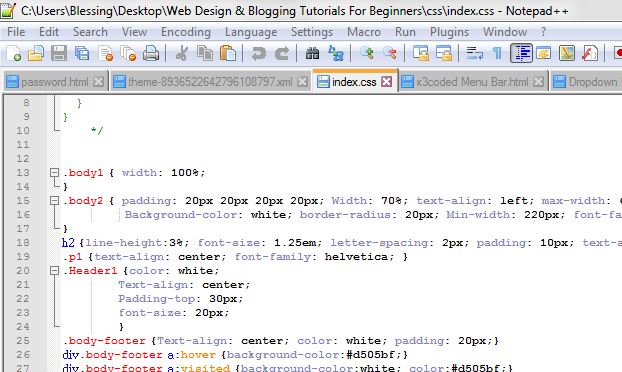This screenshot has width=622, height=372.
Task: Open the Macro menu
Action: (364, 32)
